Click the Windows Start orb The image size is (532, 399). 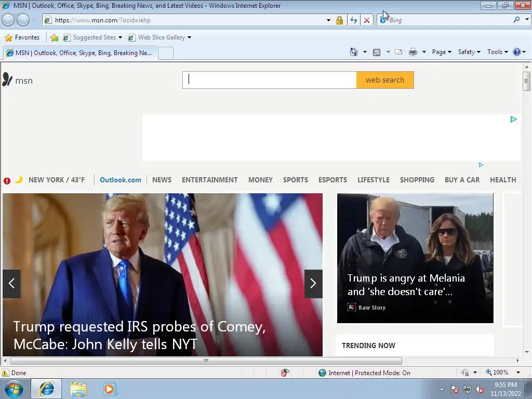[14, 389]
